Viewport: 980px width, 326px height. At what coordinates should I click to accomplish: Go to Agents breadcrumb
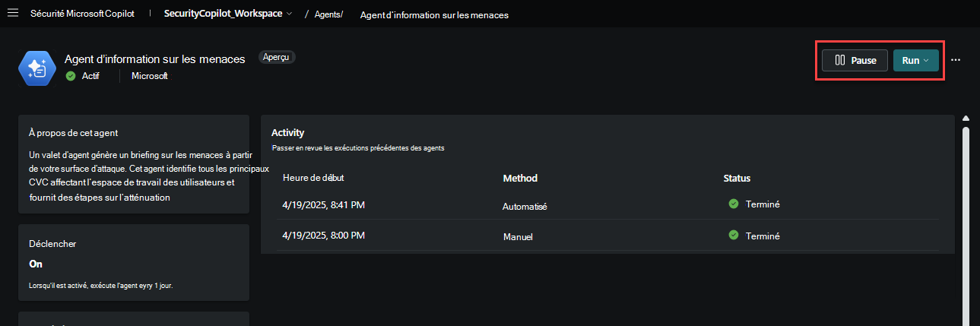328,14
